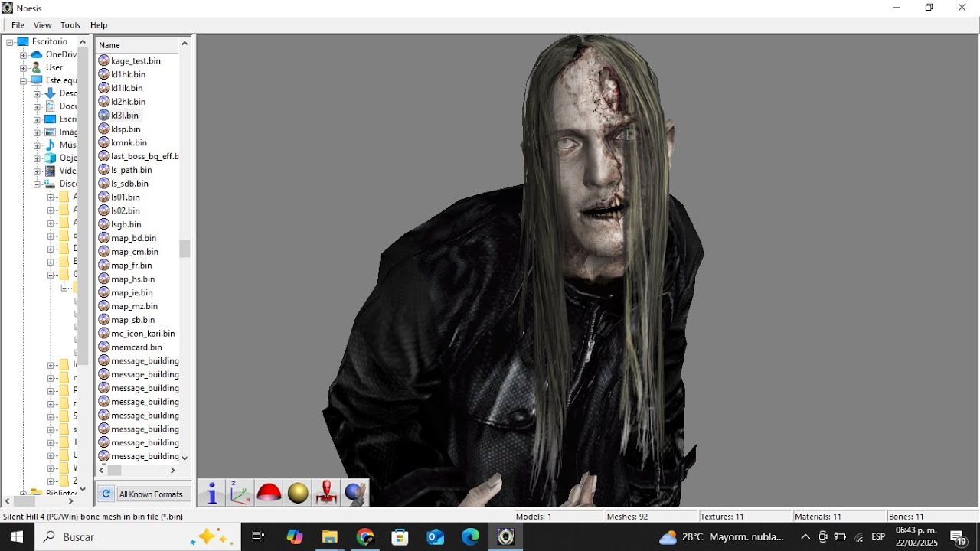Expand the User tree node
Viewport: 980px width, 551px height.
23,68
